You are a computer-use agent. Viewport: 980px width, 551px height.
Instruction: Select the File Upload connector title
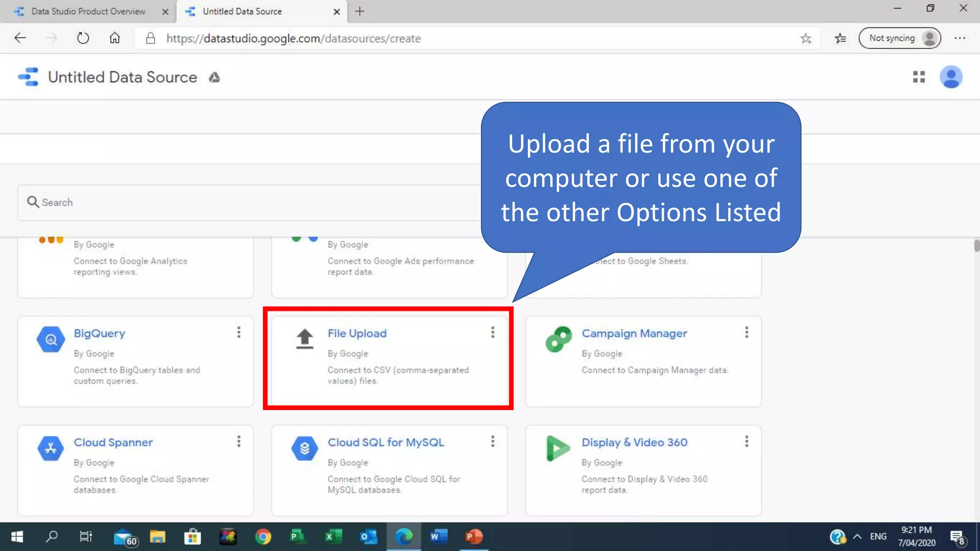[x=357, y=333]
